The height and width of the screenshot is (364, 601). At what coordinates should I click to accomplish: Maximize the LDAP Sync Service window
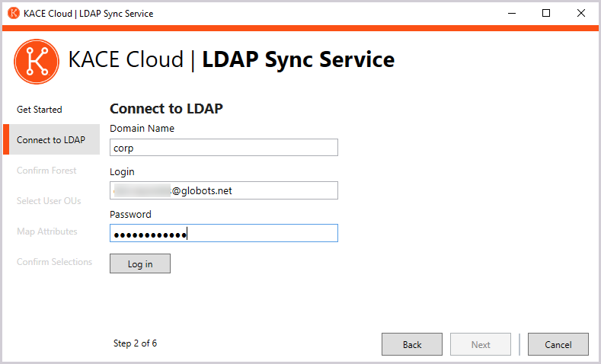point(546,13)
